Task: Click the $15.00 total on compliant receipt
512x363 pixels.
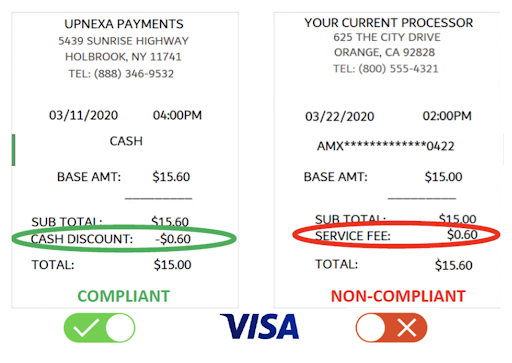Action: (x=172, y=265)
